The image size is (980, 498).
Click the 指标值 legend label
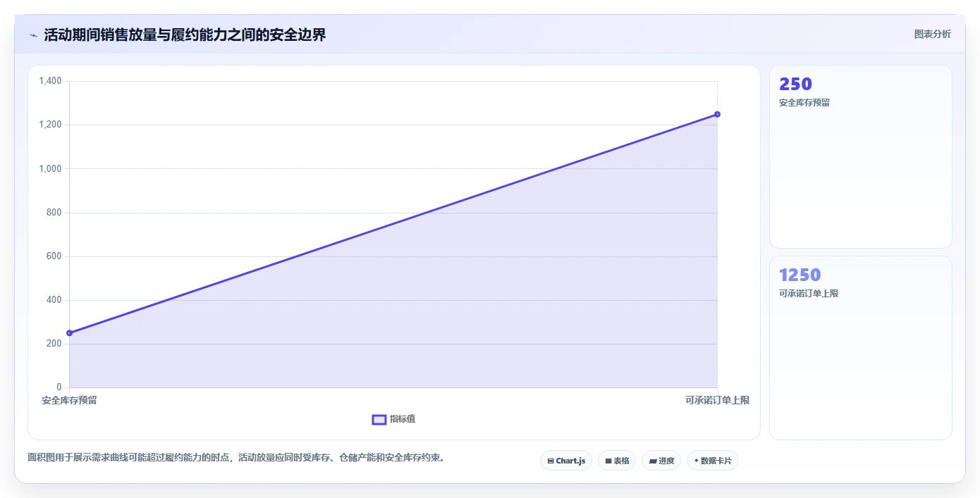pos(403,419)
